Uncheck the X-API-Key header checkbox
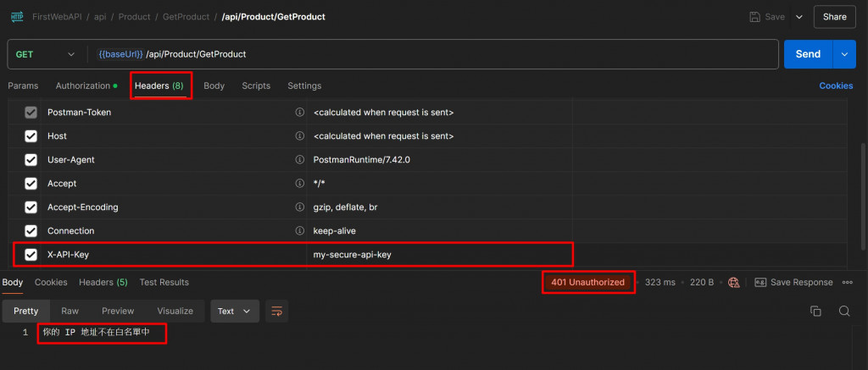The image size is (868, 370). (31, 255)
